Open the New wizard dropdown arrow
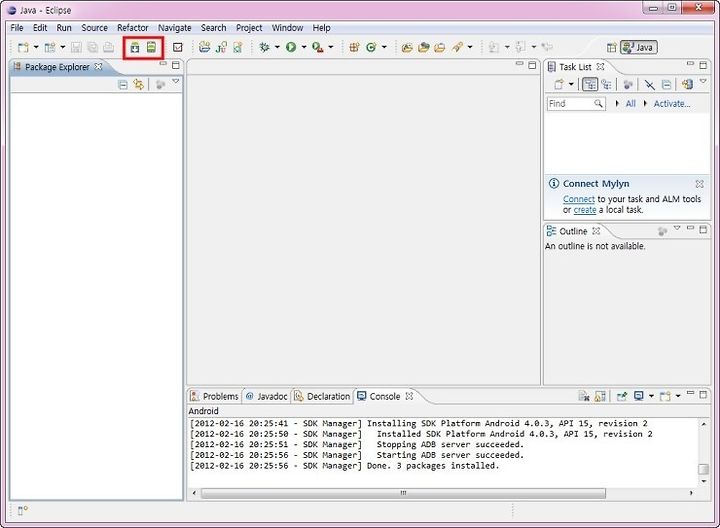Screen dimensions: 720x528 pyautogui.click(x=36, y=47)
